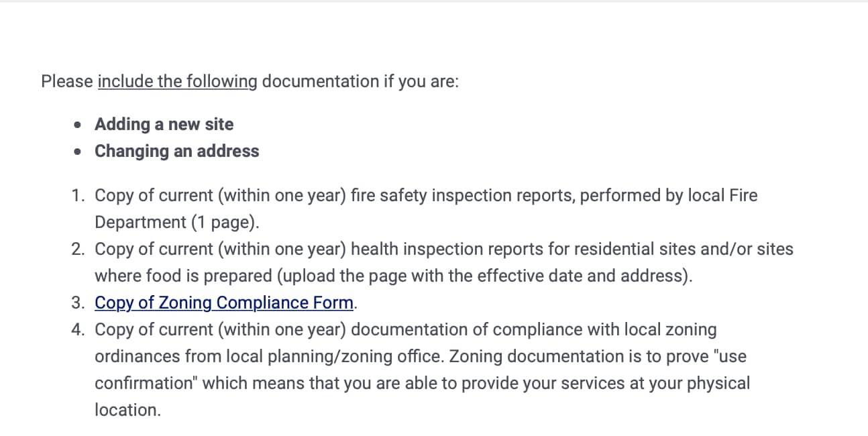
Task: Click the final word "location."
Action: click(x=127, y=410)
